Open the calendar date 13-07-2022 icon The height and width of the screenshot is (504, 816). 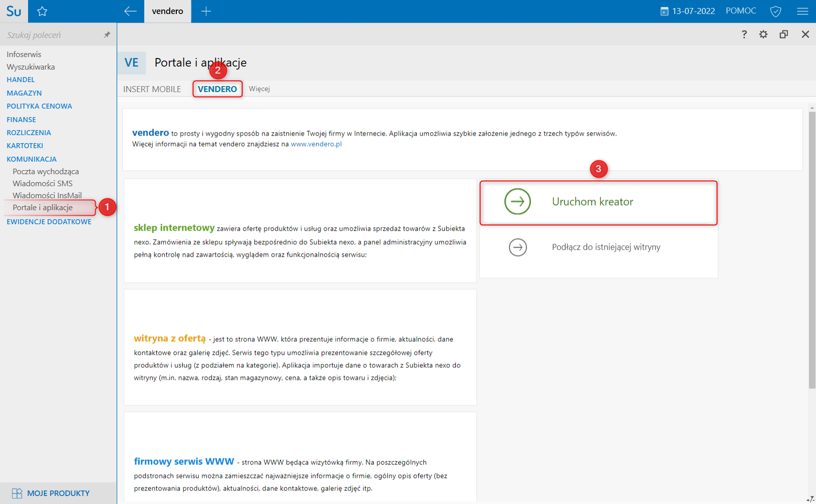(x=664, y=11)
